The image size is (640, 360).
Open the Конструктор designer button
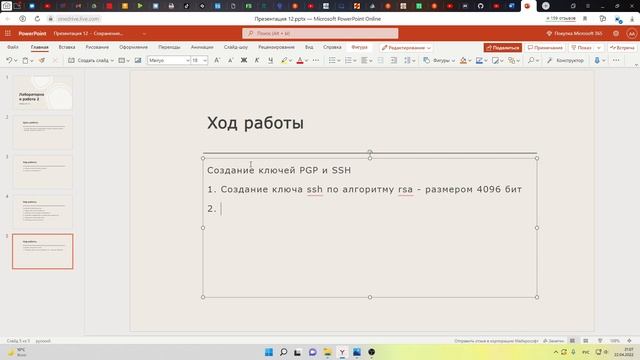click(565, 60)
